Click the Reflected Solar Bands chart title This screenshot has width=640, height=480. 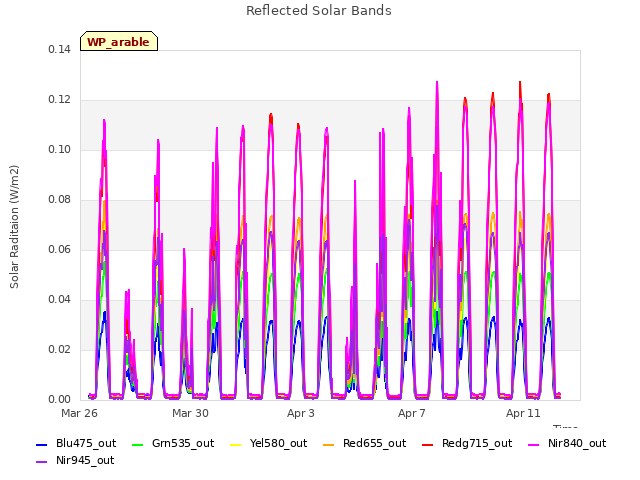319,11
